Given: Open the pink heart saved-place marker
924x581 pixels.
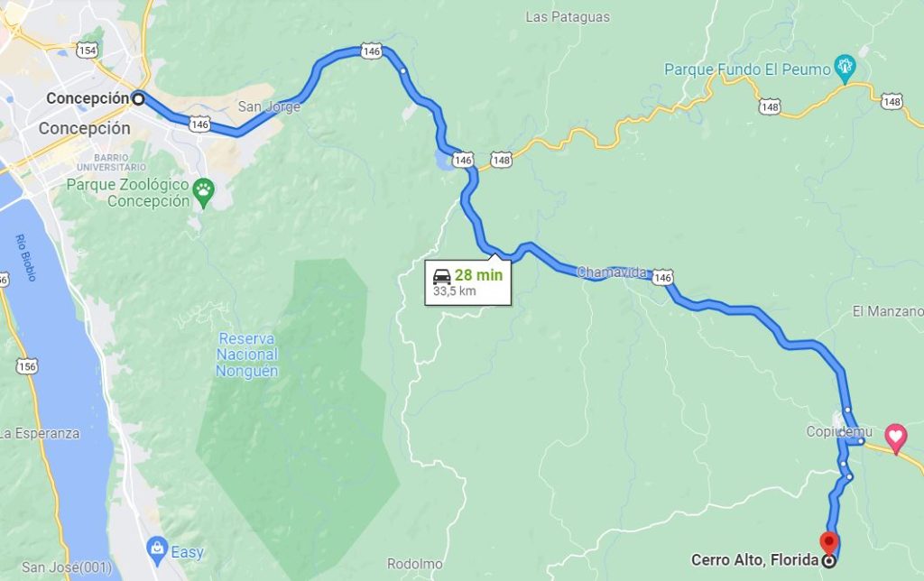Looking at the screenshot, I should tap(896, 438).
